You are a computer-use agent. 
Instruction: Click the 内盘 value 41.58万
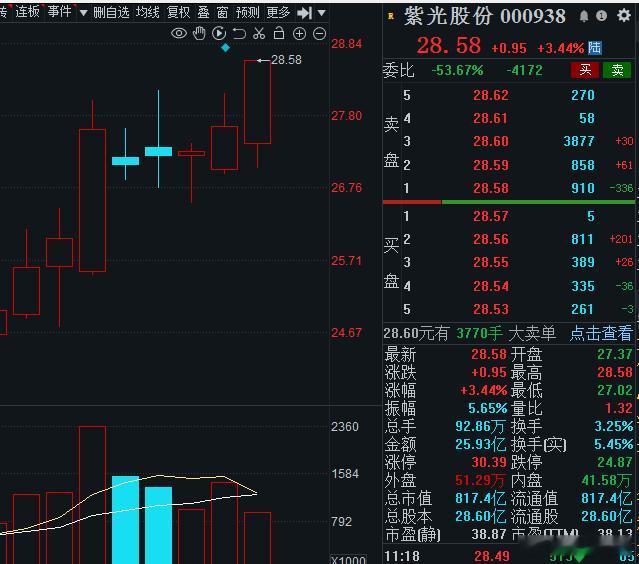606,480
